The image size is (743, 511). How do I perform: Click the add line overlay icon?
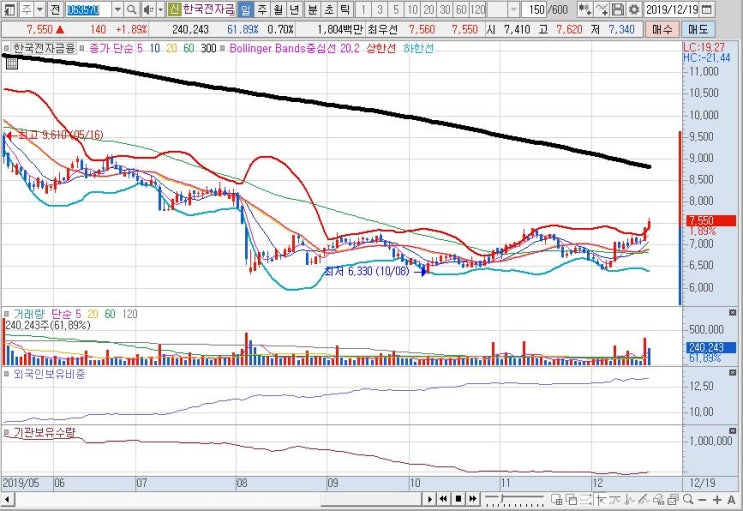[x=601, y=9]
